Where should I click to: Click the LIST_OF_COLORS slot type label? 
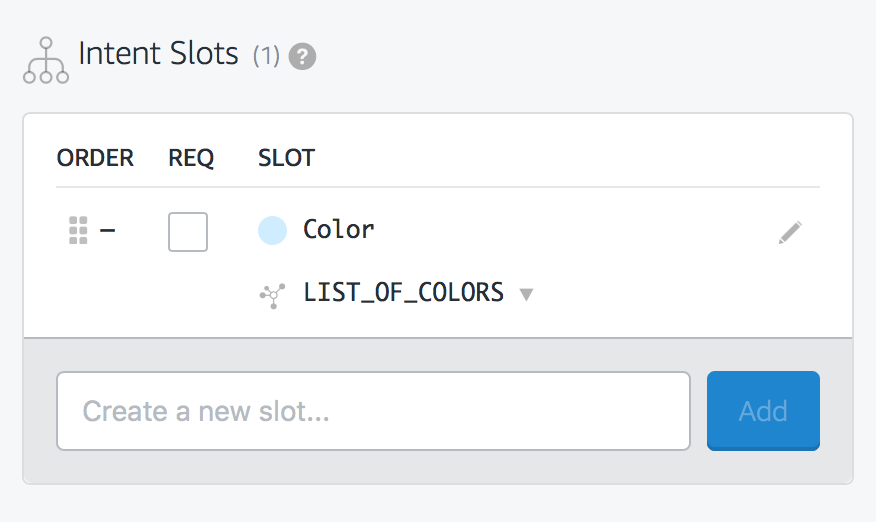(x=403, y=293)
